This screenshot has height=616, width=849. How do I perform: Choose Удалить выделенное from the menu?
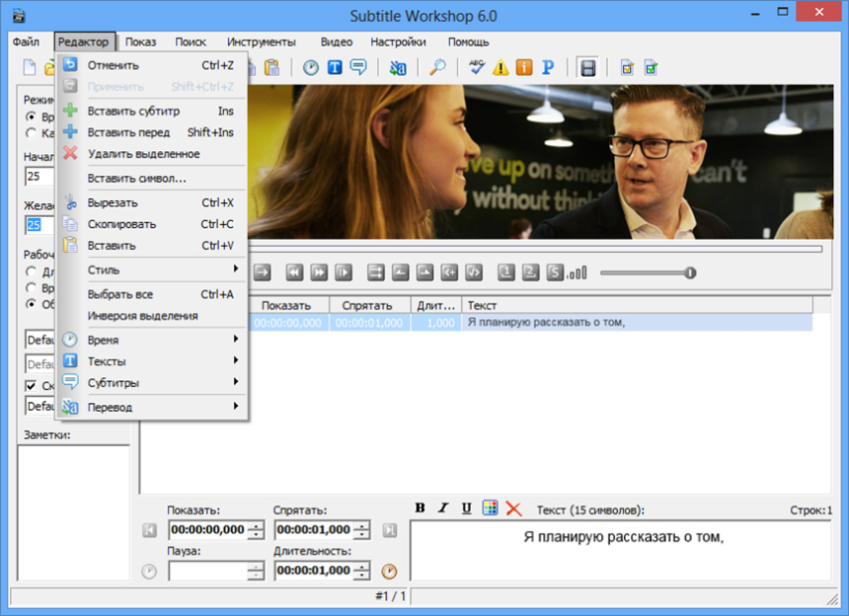153,154
